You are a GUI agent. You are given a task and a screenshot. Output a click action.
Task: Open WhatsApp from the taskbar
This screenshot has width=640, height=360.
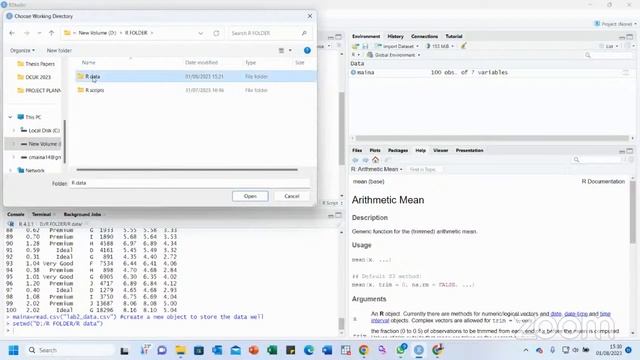pyautogui.click(x=401, y=349)
